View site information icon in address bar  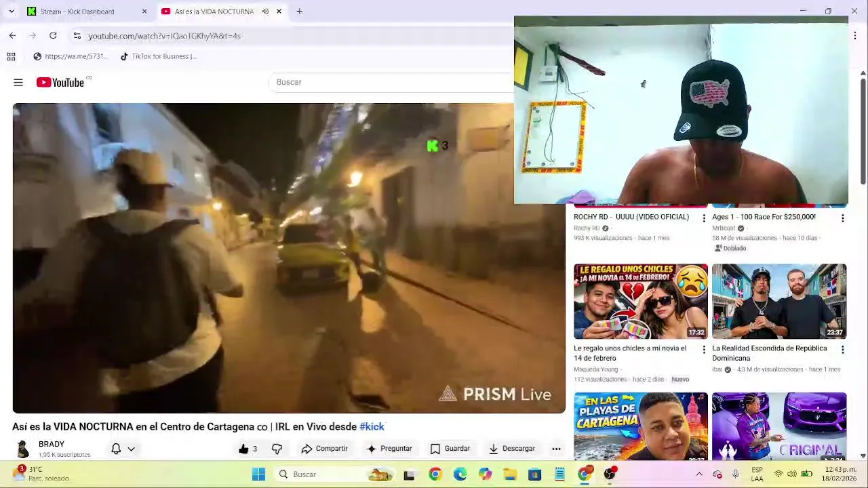tap(77, 36)
